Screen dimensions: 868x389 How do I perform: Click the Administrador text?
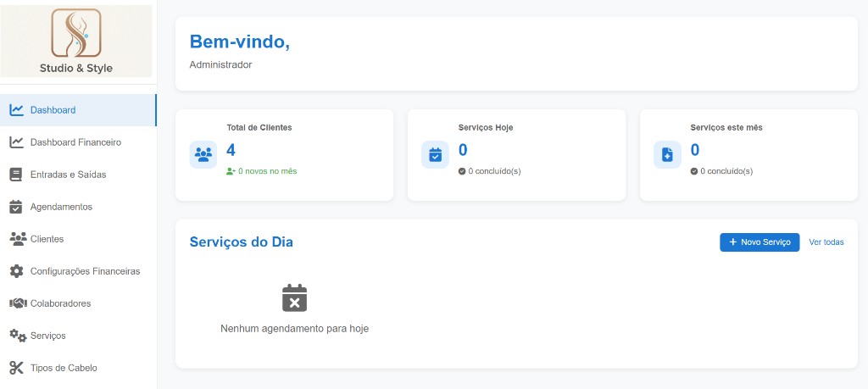coord(221,64)
